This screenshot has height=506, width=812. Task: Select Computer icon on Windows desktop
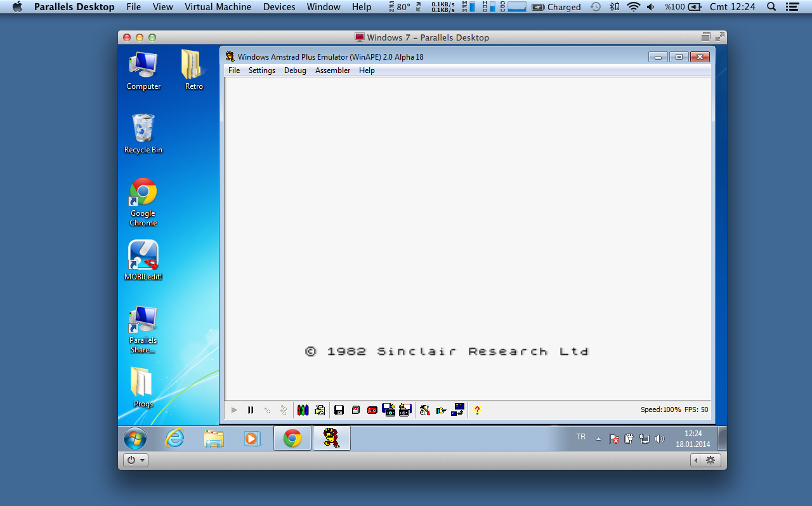click(143, 70)
